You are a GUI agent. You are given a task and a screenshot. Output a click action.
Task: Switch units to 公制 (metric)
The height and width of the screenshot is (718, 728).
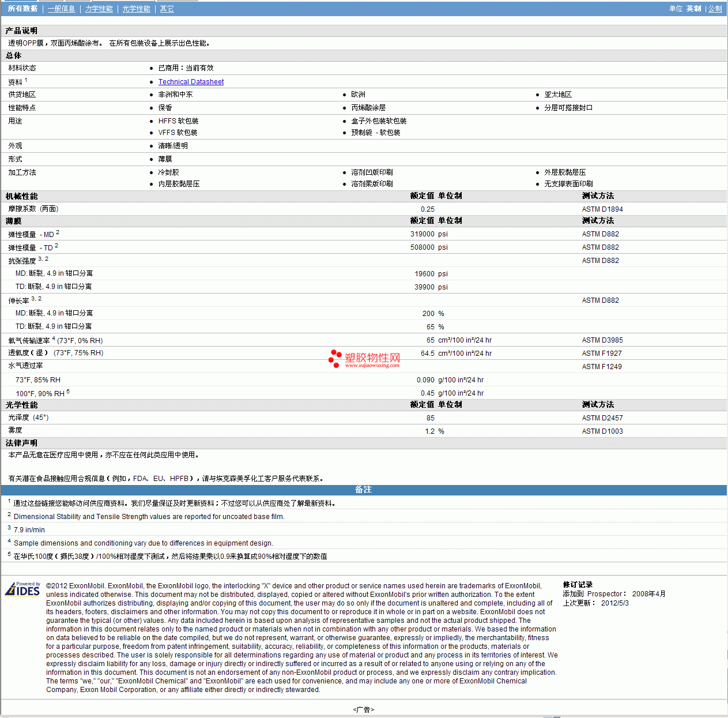(715, 9)
